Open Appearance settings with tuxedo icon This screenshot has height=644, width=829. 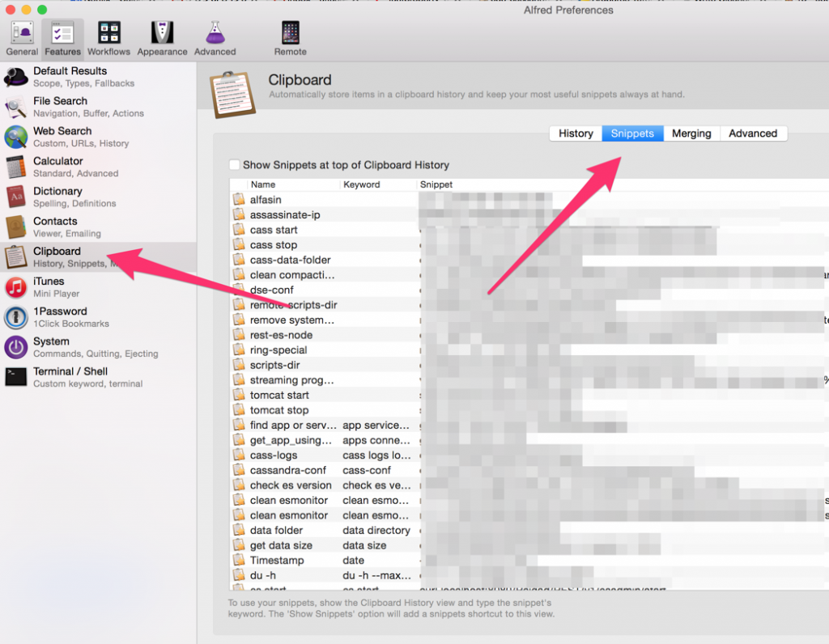162,38
